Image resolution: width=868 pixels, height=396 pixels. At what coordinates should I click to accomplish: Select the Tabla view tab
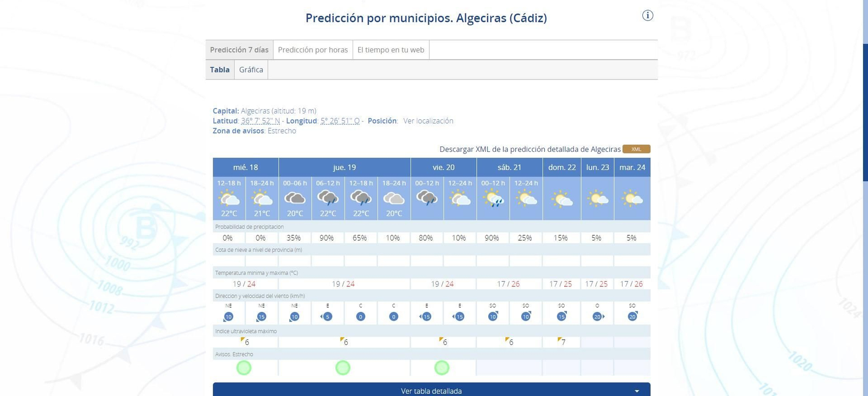(x=220, y=69)
